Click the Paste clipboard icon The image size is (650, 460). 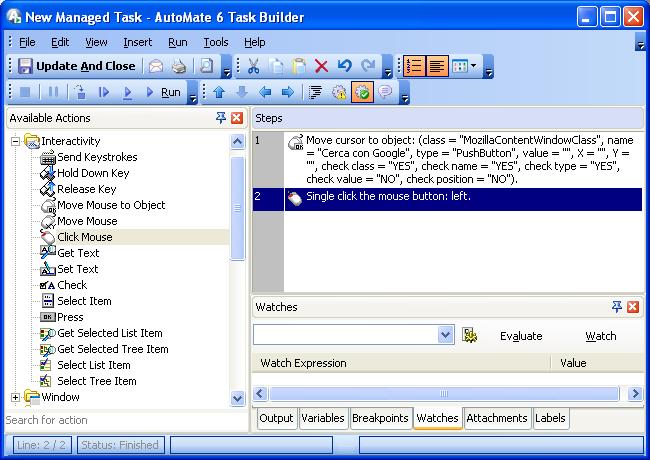point(299,66)
